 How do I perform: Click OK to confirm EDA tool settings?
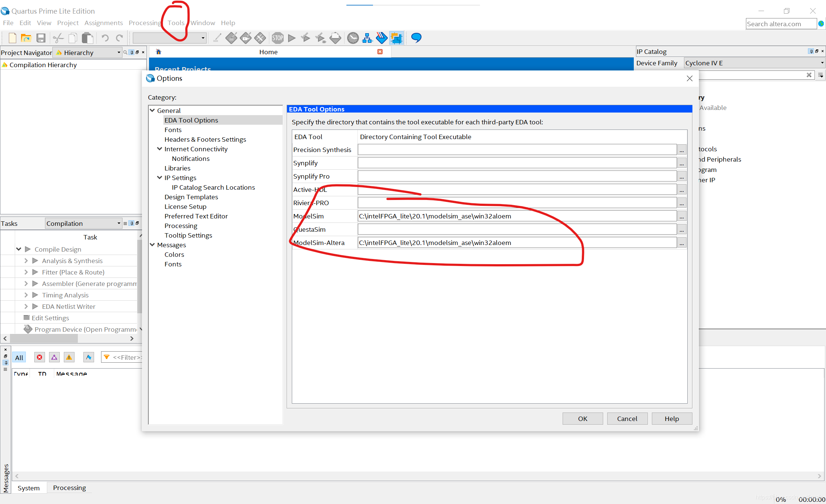tap(582, 418)
